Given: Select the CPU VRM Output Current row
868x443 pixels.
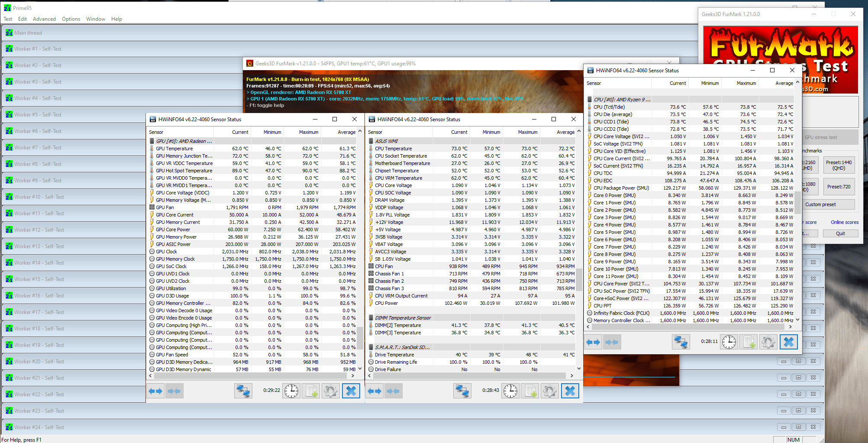Looking at the screenshot, I should pos(471,296).
